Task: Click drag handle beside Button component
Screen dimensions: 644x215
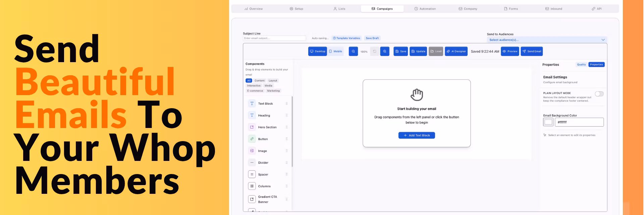Action: coord(286,139)
